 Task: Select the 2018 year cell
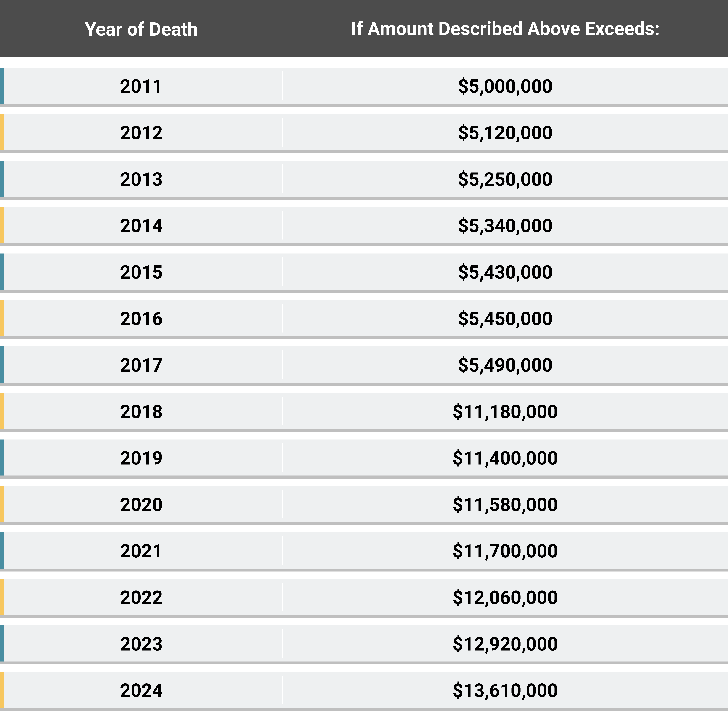[x=141, y=411]
